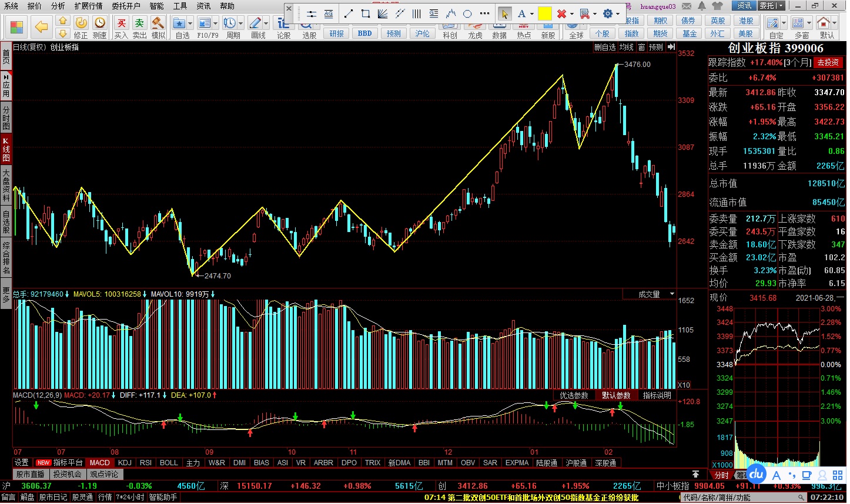Select the rectangle drawing tool
The image size is (850, 504).
point(366,14)
